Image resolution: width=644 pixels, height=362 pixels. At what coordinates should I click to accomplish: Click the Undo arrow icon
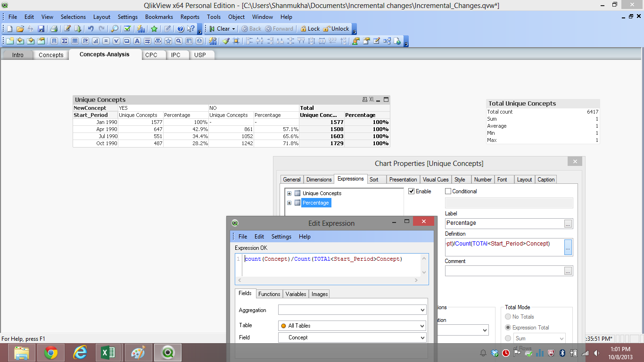91,29
